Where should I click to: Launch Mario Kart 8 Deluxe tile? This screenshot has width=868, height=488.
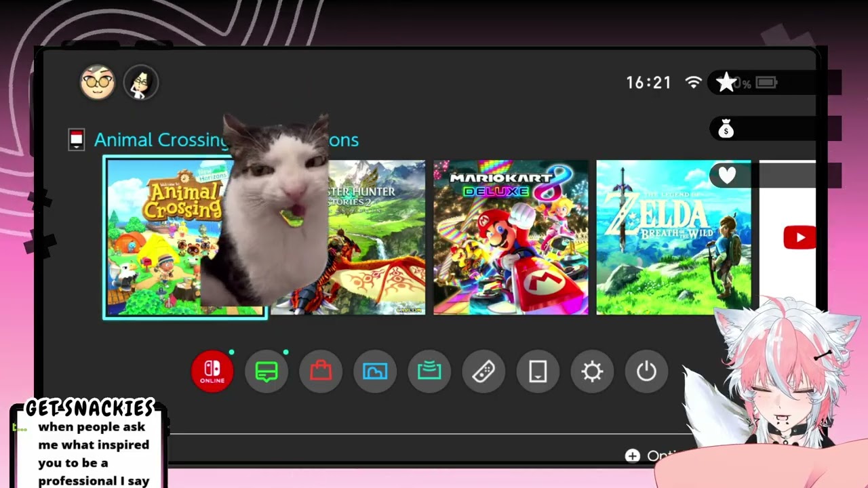511,237
